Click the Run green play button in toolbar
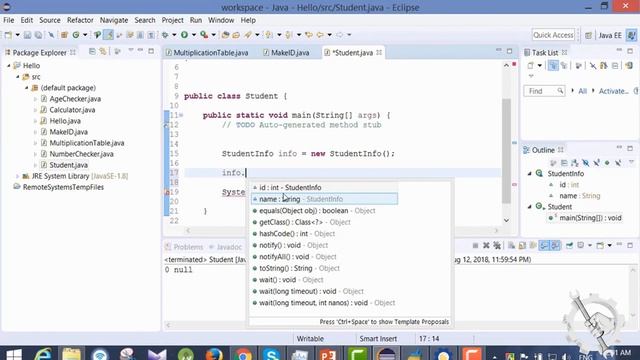 point(184,35)
